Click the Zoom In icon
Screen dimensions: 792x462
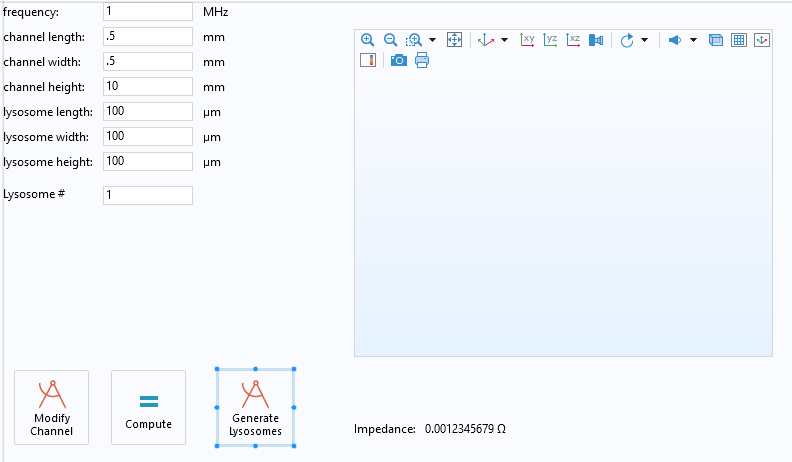(367, 40)
